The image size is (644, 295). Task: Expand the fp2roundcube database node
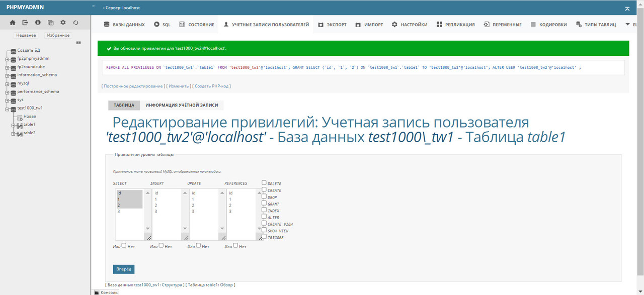pos(8,67)
